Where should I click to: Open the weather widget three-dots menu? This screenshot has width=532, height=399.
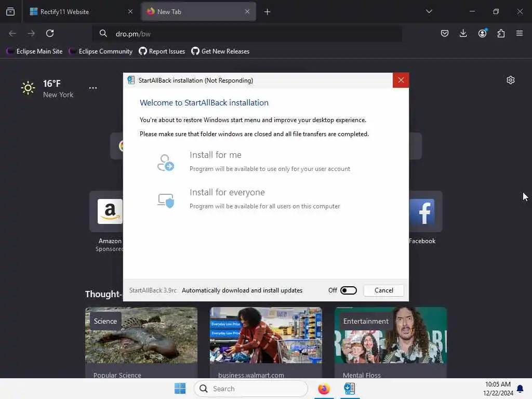tap(93, 88)
